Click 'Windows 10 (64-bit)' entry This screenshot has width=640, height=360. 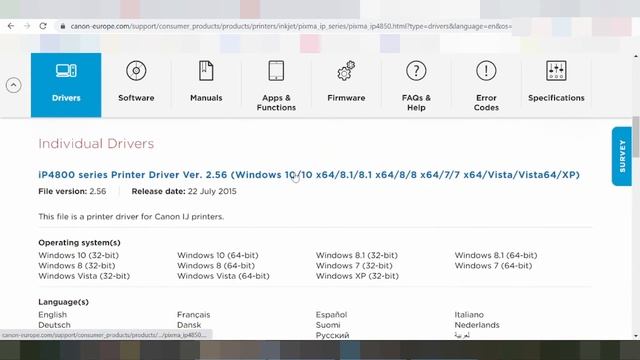[218, 256]
